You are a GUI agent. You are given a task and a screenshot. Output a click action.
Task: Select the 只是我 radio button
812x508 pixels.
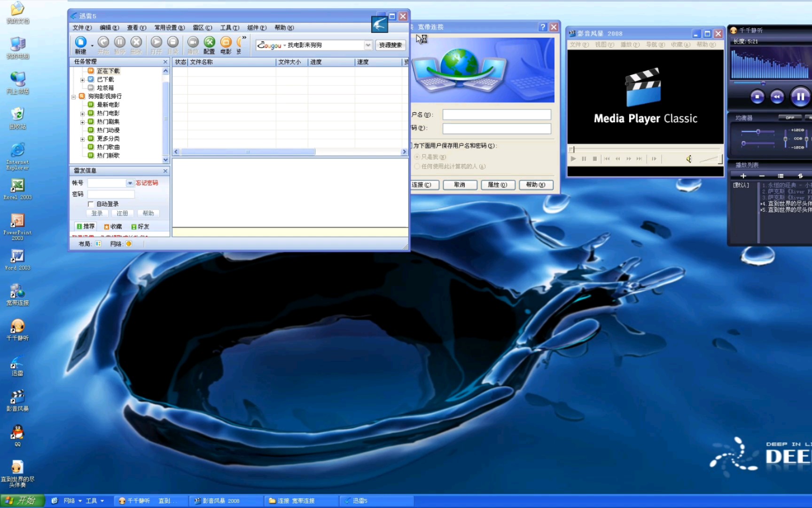click(x=417, y=157)
